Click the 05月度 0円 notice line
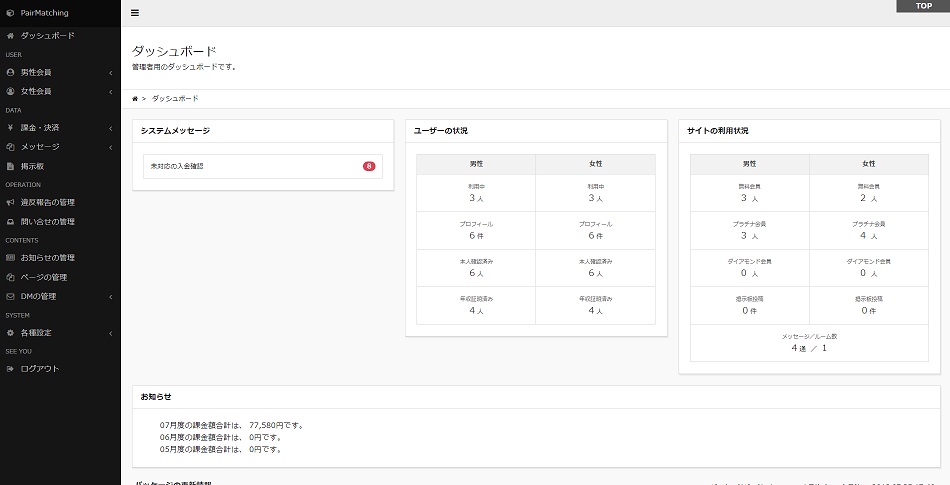 (221, 450)
